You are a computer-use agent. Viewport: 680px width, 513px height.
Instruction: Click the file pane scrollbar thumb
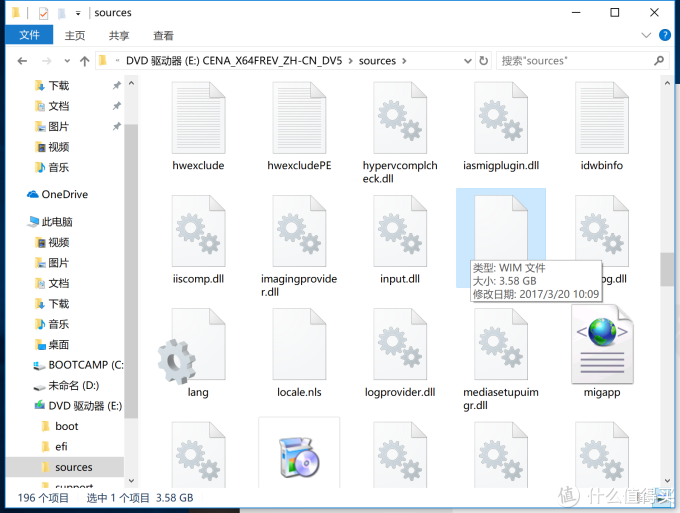pos(667,269)
